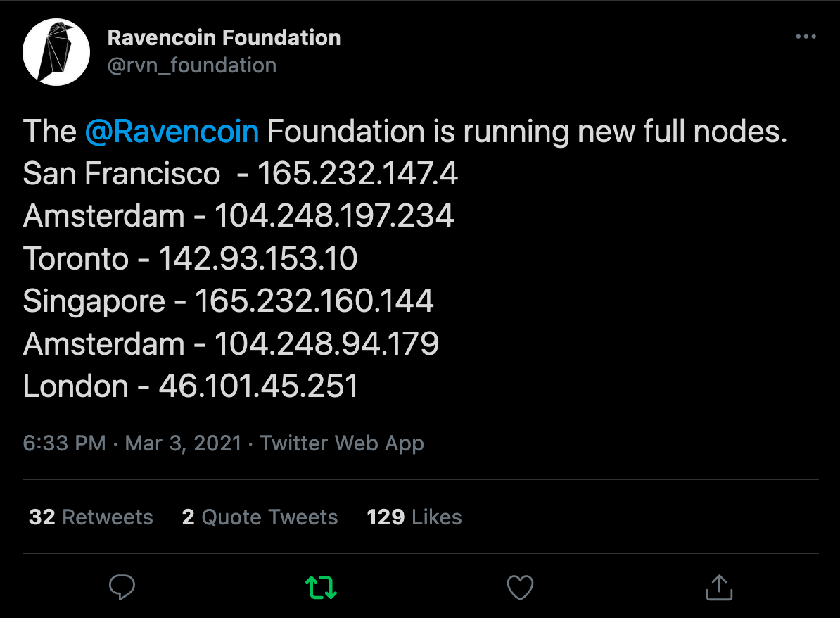This screenshot has width=840, height=618.
Task: Open the @rvn_foundation handle link
Action: click(191, 65)
